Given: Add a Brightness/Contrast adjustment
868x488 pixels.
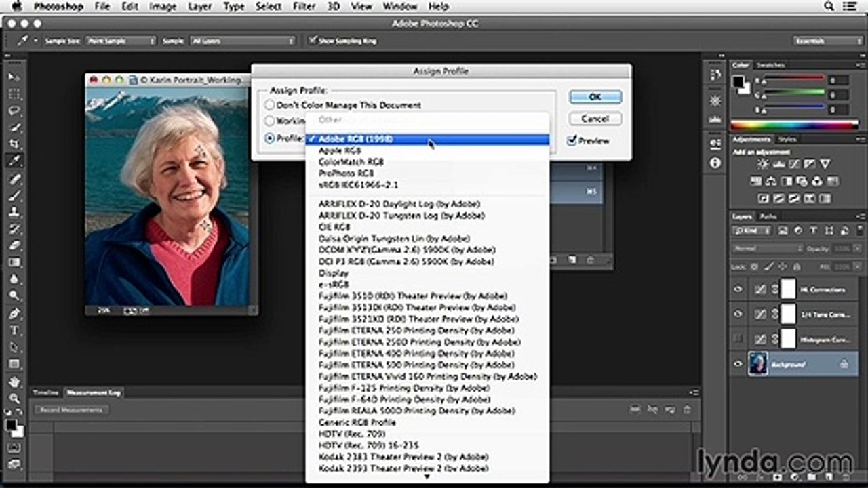Looking at the screenshot, I should point(764,164).
